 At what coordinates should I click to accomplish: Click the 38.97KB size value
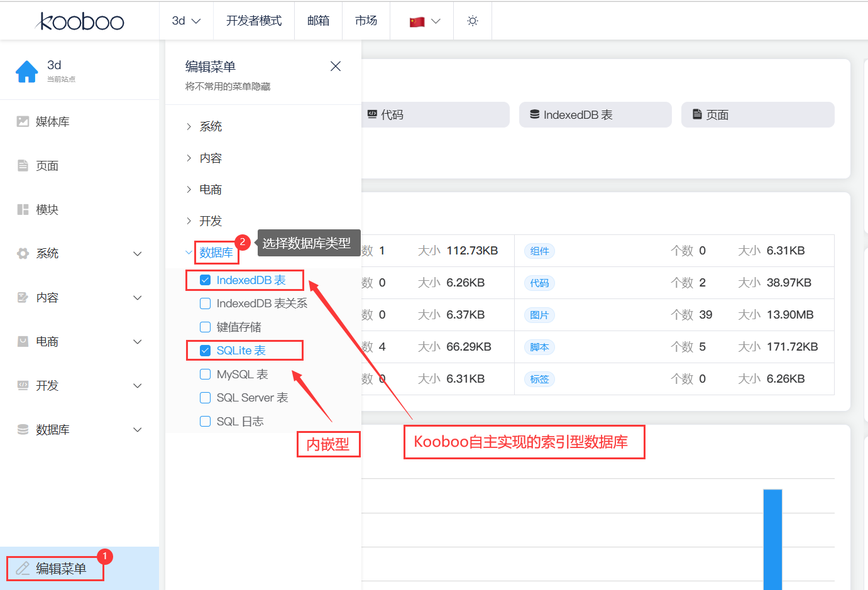[x=789, y=283]
